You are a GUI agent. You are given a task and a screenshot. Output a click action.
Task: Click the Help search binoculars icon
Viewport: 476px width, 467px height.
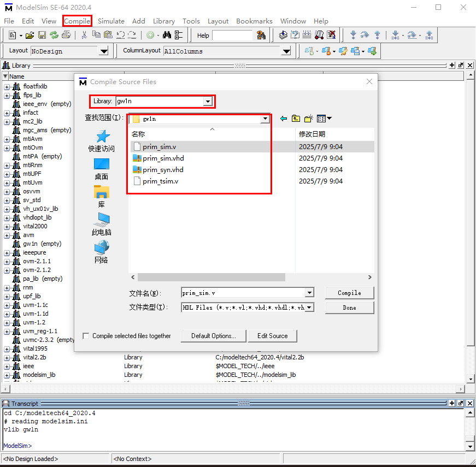coord(261,35)
